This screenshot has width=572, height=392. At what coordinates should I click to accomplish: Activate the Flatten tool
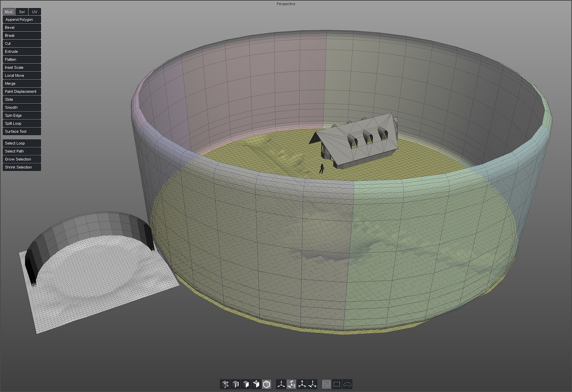(22, 60)
